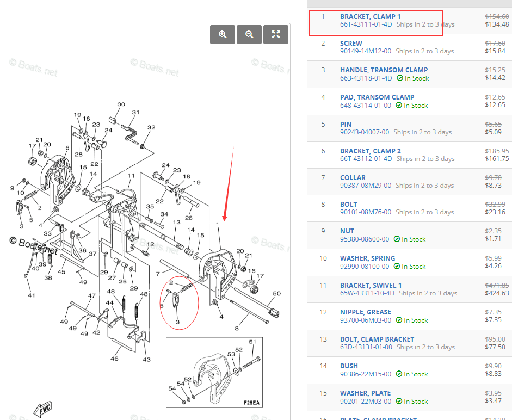Open the BRACKET, CLAMP 1 part link

(x=370, y=16)
